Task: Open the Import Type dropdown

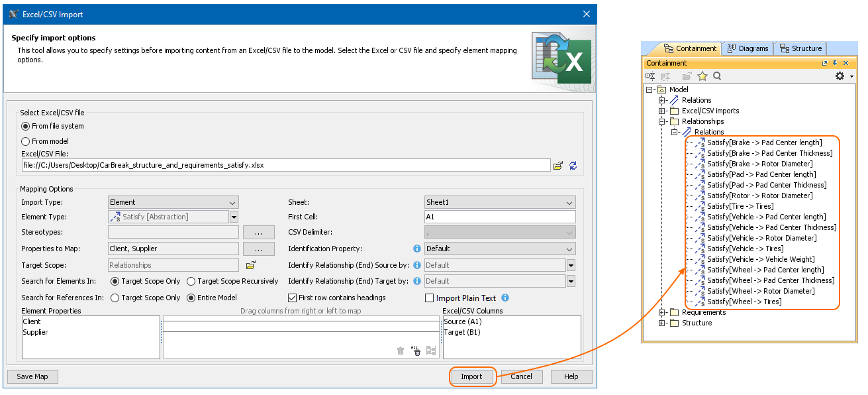Action: pos(173,203)
